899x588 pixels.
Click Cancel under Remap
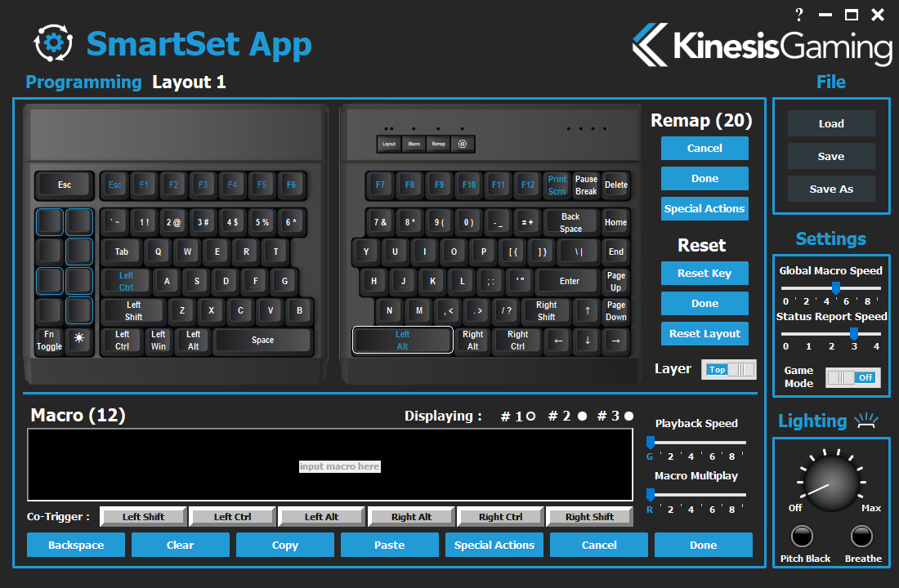704,148
